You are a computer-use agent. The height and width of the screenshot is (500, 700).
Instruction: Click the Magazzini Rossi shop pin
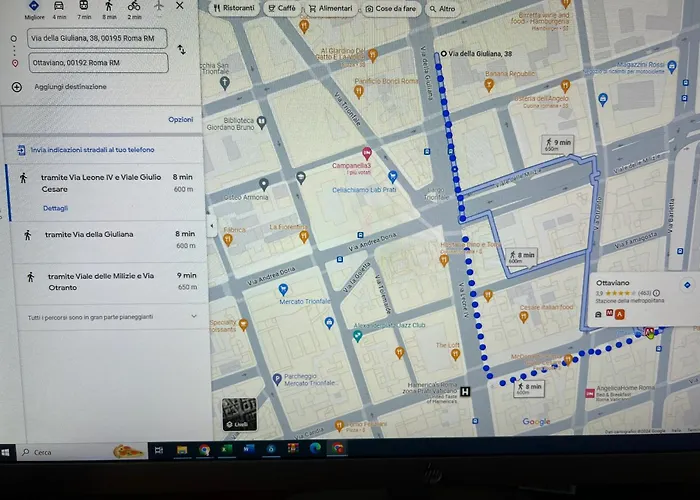[672, 67]
